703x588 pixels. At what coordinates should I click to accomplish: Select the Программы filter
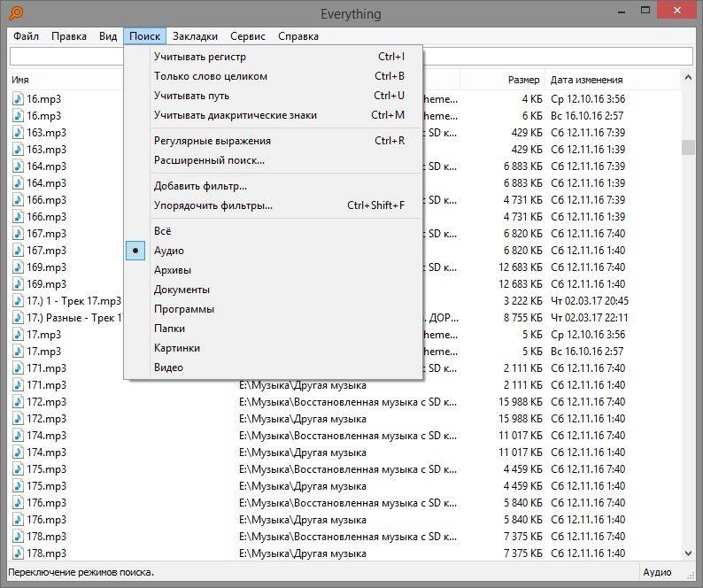tap(273, 309)
